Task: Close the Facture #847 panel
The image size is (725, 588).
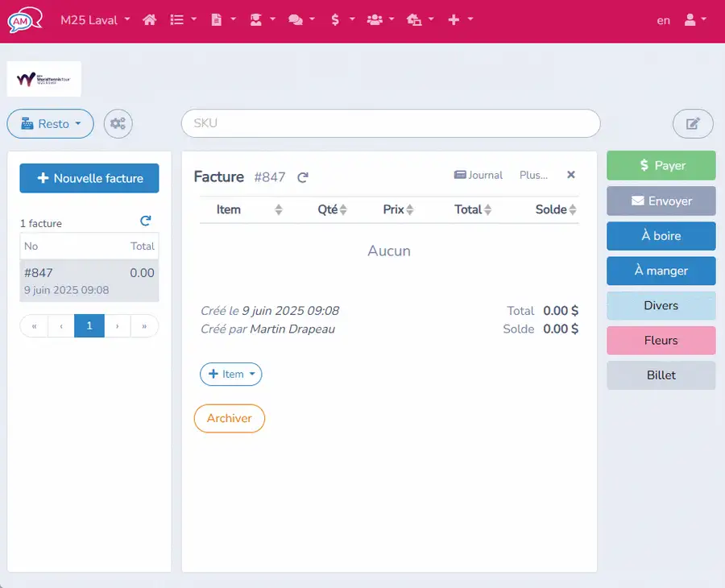Action: point(571,175)
